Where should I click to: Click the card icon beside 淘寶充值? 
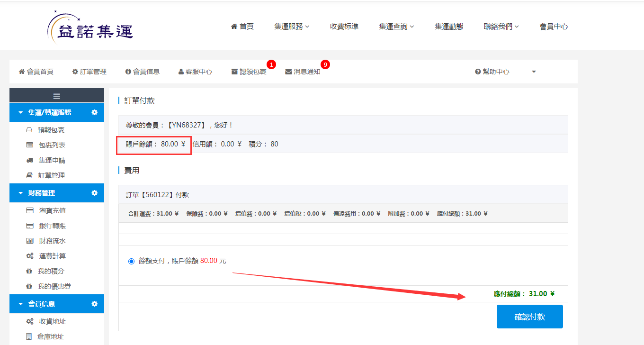tap(29, 210)
